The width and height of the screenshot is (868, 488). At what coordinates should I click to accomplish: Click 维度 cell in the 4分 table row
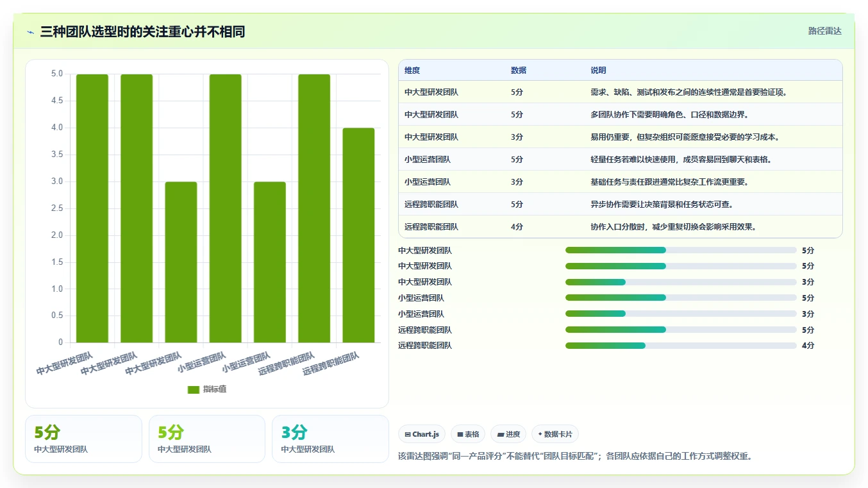coord(431,227)
